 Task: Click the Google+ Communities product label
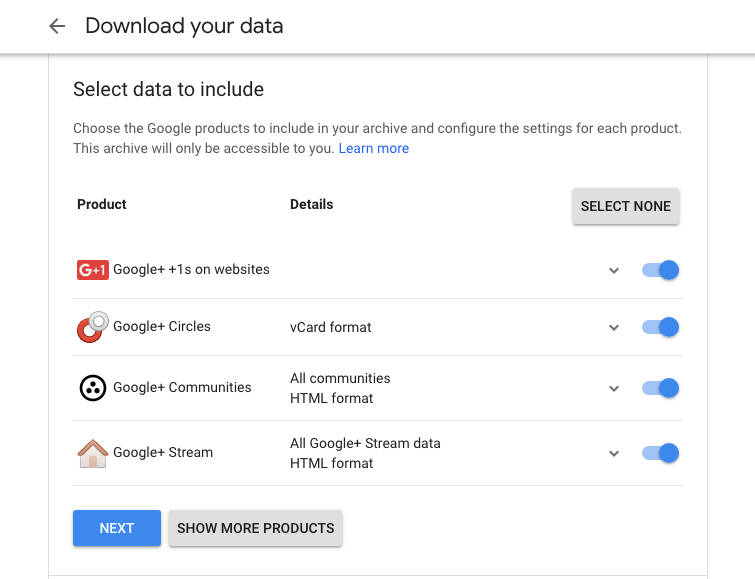(182, 388)
